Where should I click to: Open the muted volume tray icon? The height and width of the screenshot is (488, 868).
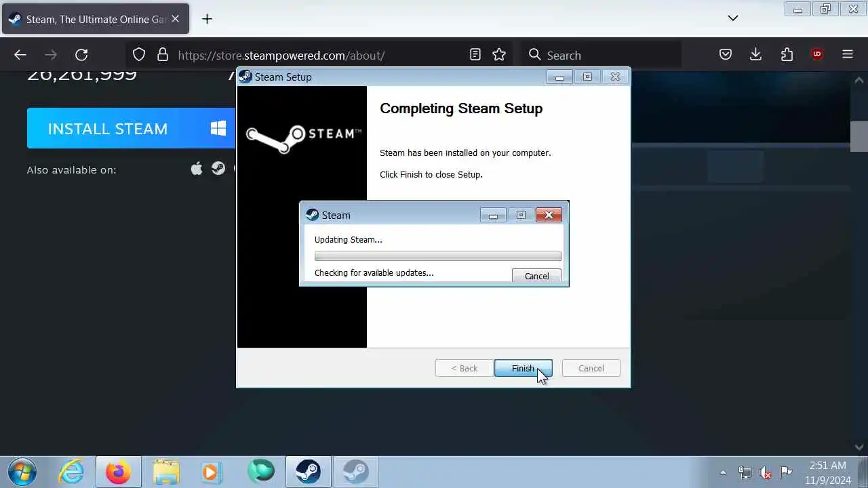click(766, 472)
